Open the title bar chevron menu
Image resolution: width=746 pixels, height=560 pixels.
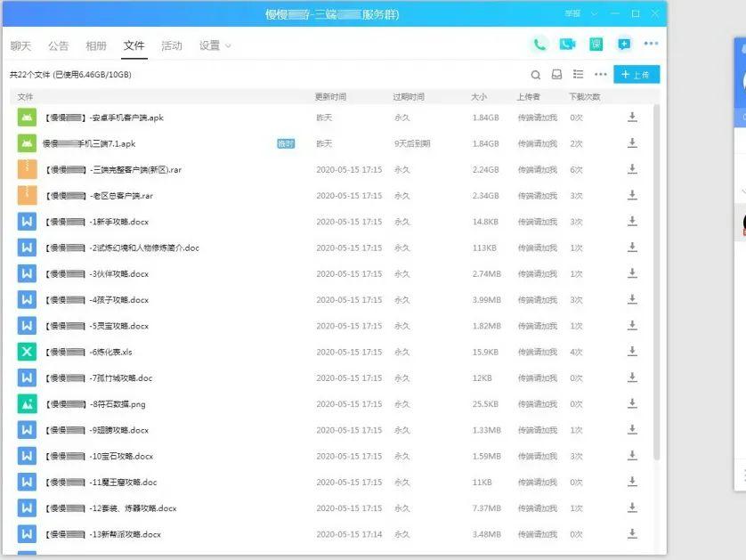[594, 14]
